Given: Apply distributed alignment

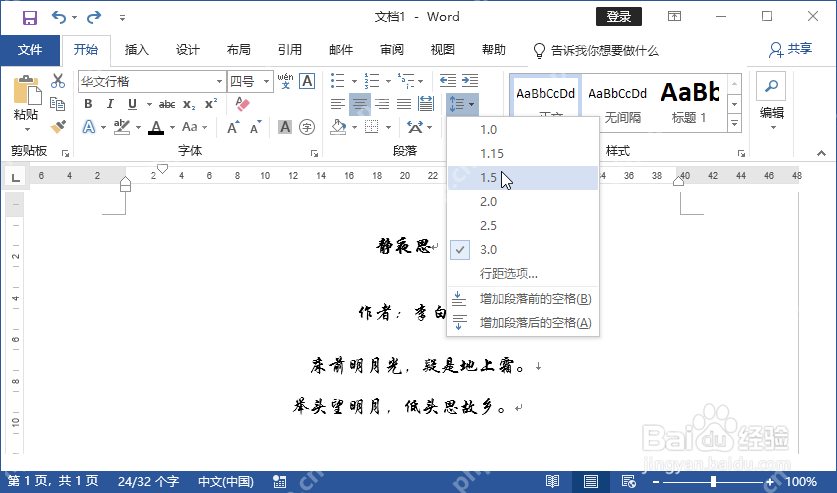Looking at the screenshot, I should coord(426,104).
